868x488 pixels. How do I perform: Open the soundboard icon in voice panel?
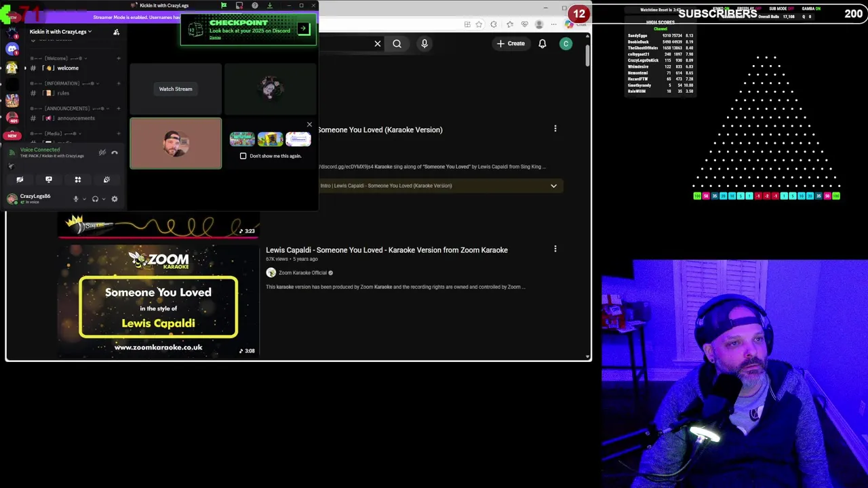[x=106, y=180]
